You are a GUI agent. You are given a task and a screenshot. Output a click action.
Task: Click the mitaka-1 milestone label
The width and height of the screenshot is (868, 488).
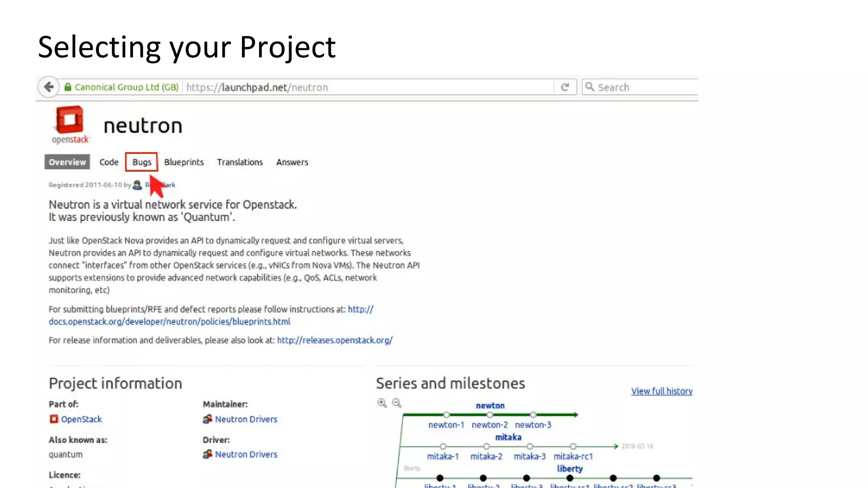pos(443,456)
